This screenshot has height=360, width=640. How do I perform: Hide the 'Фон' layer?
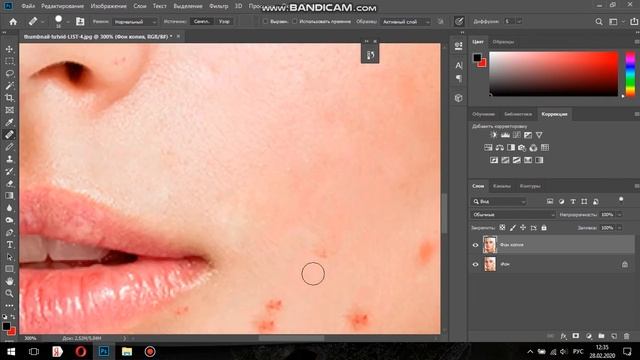pos(475,264)
